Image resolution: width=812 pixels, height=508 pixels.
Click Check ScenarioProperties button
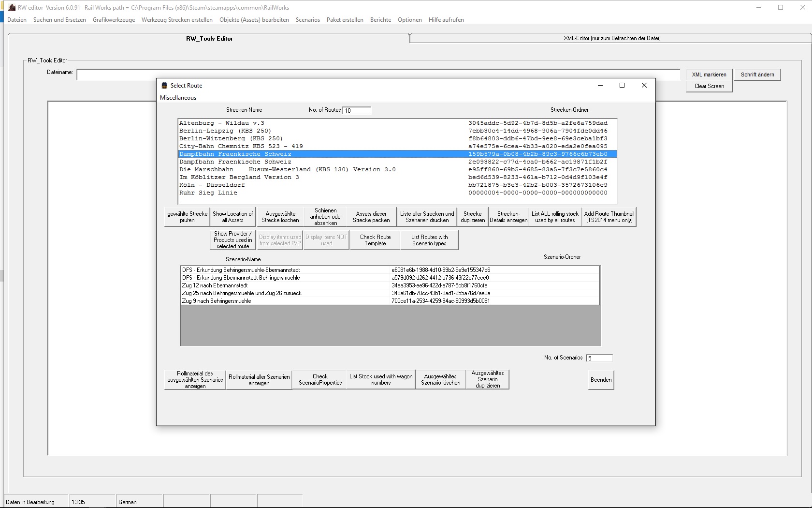320,380
